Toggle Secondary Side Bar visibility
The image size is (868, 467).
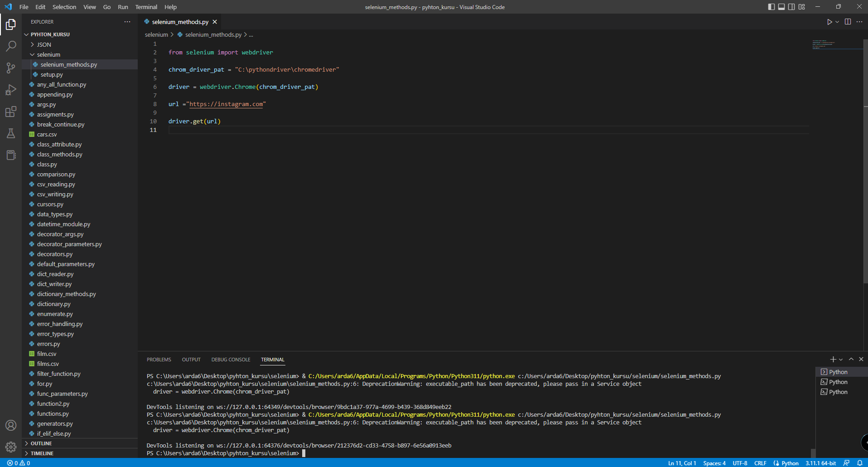point(791,7)
